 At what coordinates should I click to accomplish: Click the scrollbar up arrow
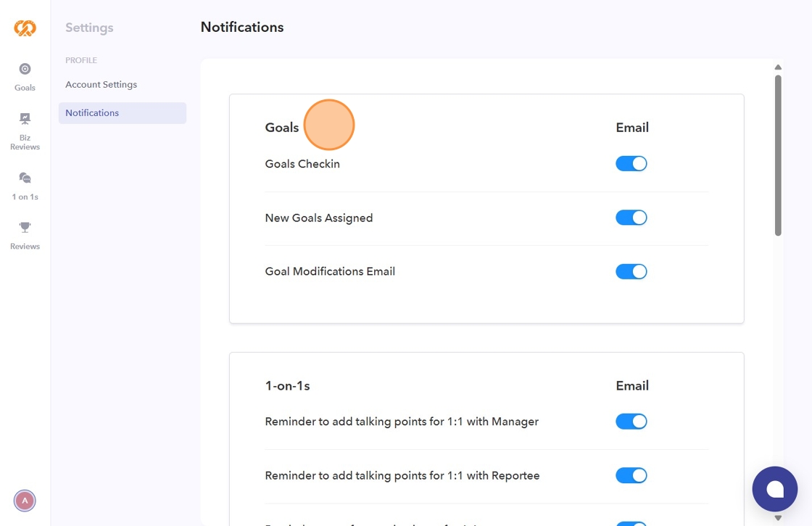pyautogui.click(x=778, y=67)
